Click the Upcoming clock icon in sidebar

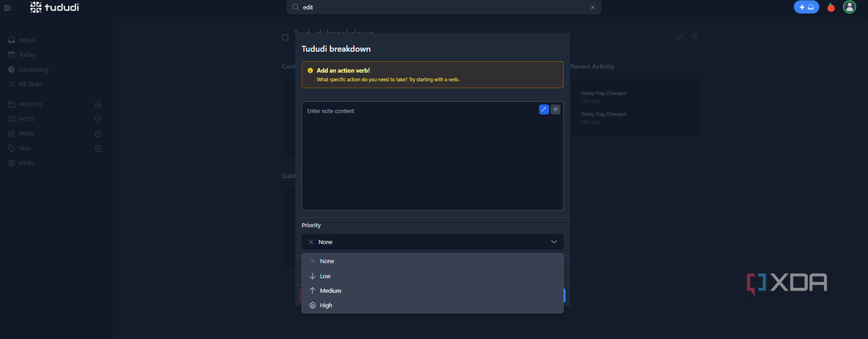[x=11, y=69]
